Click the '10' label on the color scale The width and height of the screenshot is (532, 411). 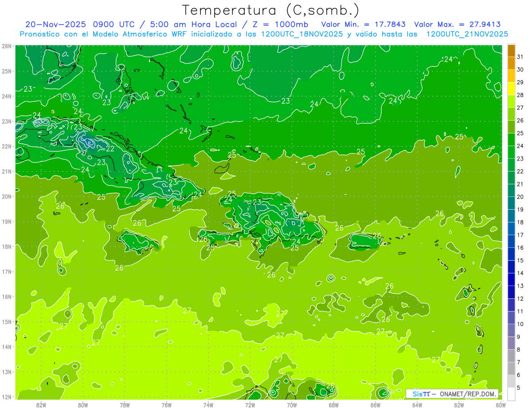coord(520,324)
